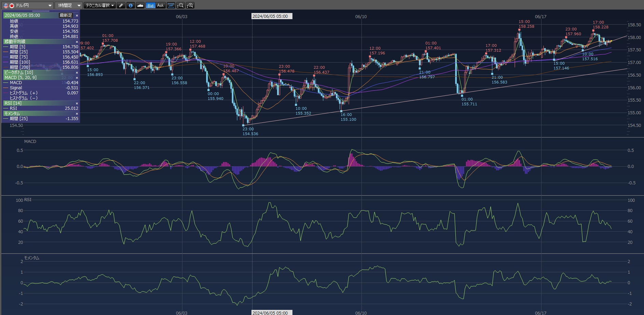Click the chart display mode icon
This screenshot has width=644, height=315.
point(171,5)
